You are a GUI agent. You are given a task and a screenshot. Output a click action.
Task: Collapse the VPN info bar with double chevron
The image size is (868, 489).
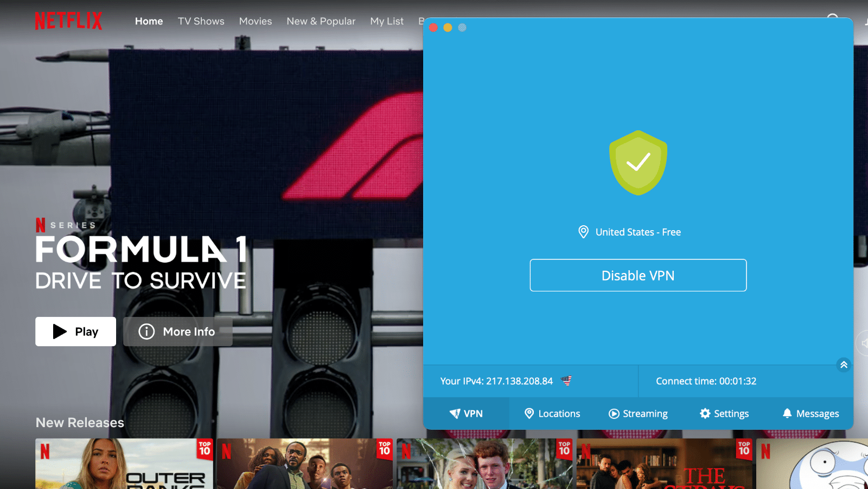(844, 365)
